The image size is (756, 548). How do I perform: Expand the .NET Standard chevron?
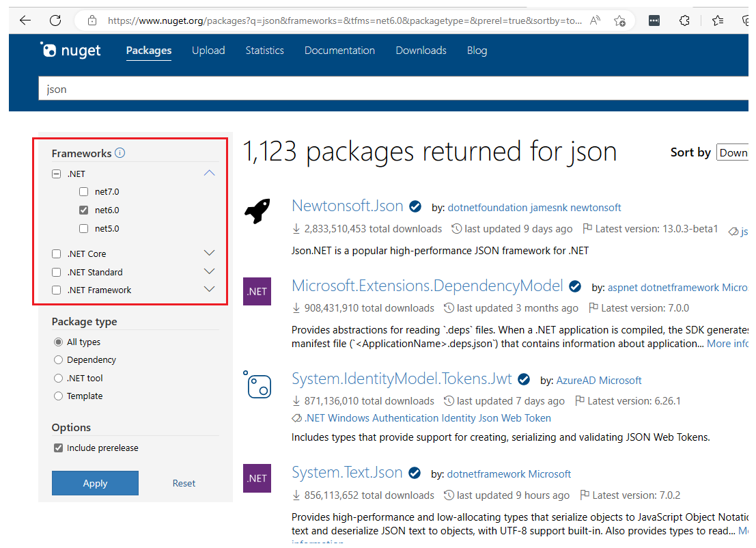[209, 271]
